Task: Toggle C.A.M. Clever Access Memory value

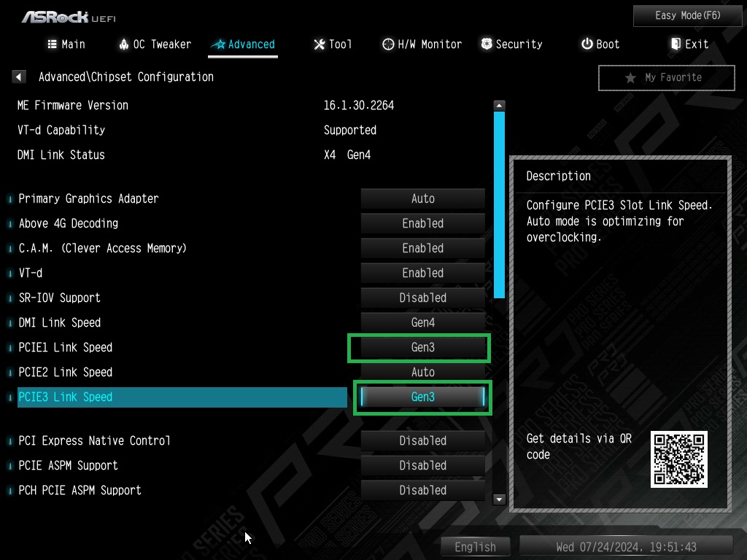Action: [x=422, y=249]
